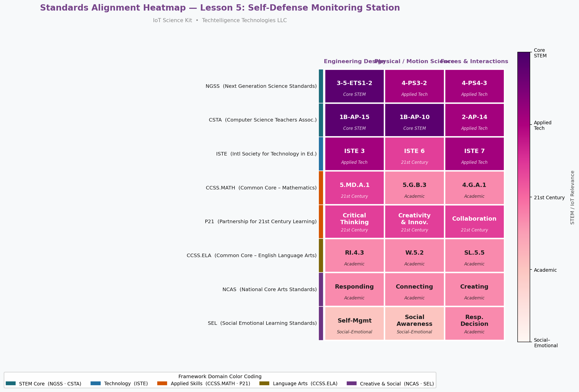The width and height of the screenshot is (579, 392).
Task: Click the Core STEM colorbar tick label
Action: [x=540, y=53]
